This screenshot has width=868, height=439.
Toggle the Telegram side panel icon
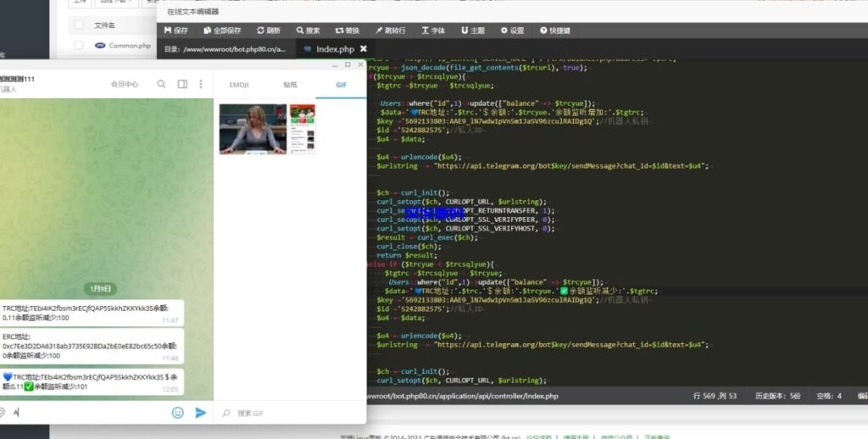[x=182, y=85]
